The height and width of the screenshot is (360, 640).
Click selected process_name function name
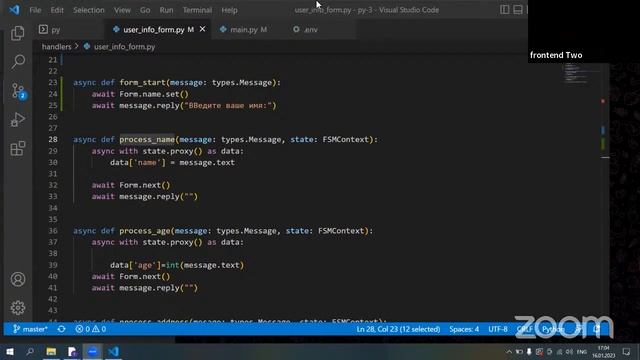tap(147, 140)
